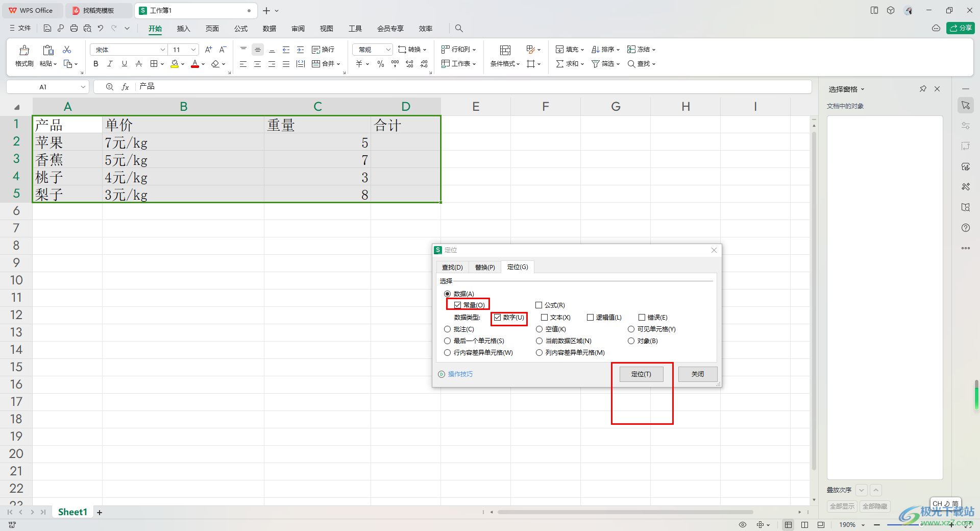Click the Share (分享) button
The image size is (980, 531).
click(x=961, y=28)
